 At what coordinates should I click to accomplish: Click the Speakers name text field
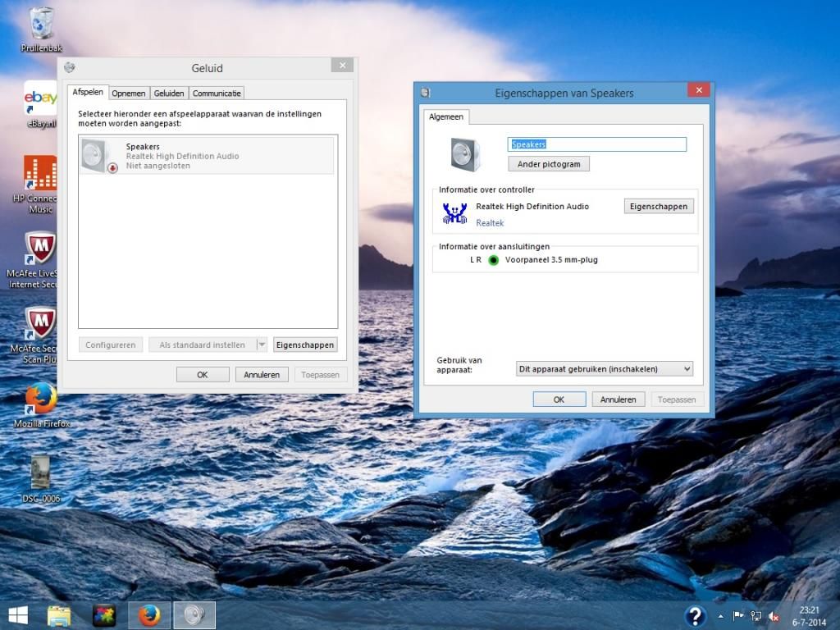(596, 144)
